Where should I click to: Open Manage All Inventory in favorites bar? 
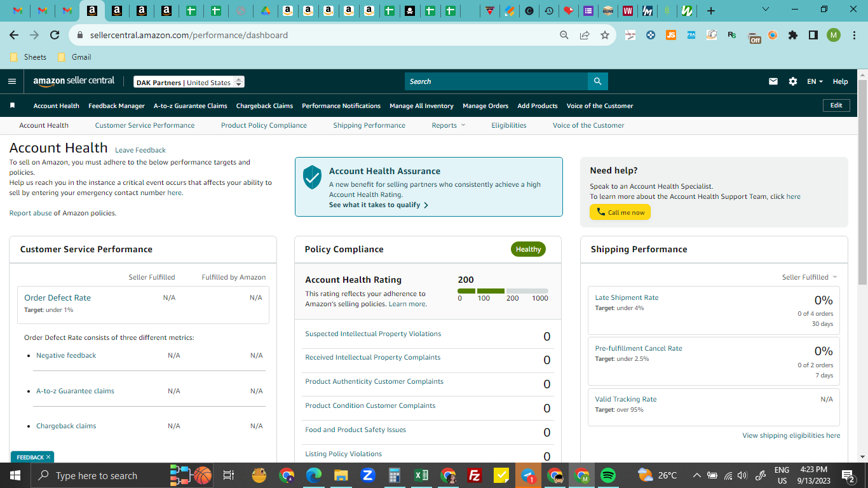421,105
